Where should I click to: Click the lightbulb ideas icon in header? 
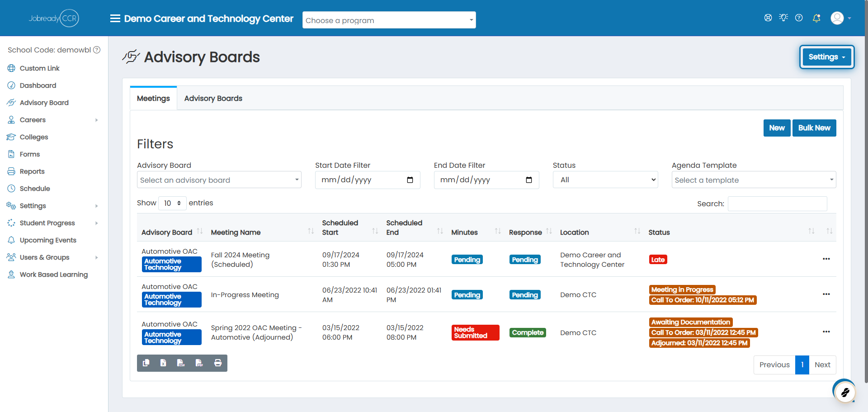(x=783, y=18)
